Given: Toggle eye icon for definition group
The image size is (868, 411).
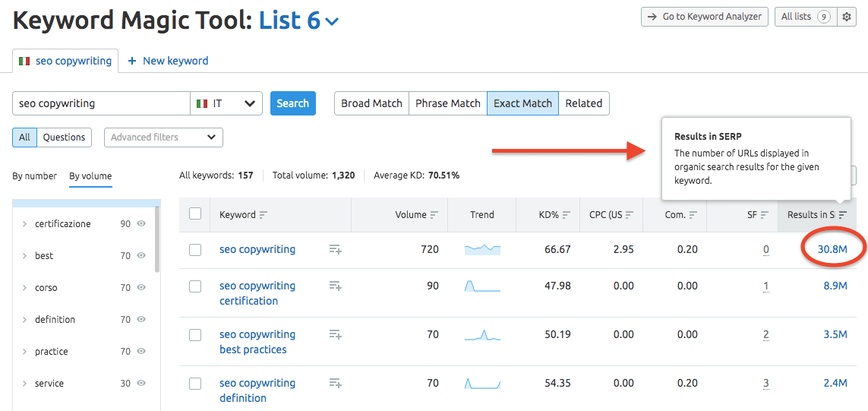Looking at the screenshot, I should pyautogui.click(x=141, y=320).
